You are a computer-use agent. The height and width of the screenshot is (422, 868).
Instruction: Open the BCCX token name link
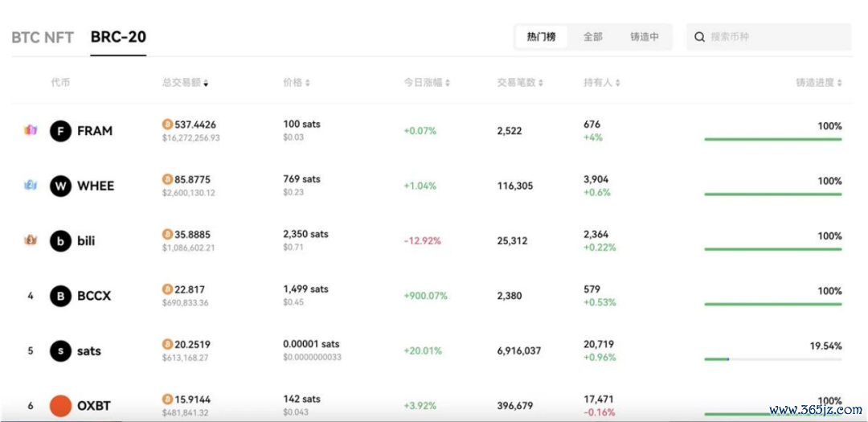click(94, 297)
